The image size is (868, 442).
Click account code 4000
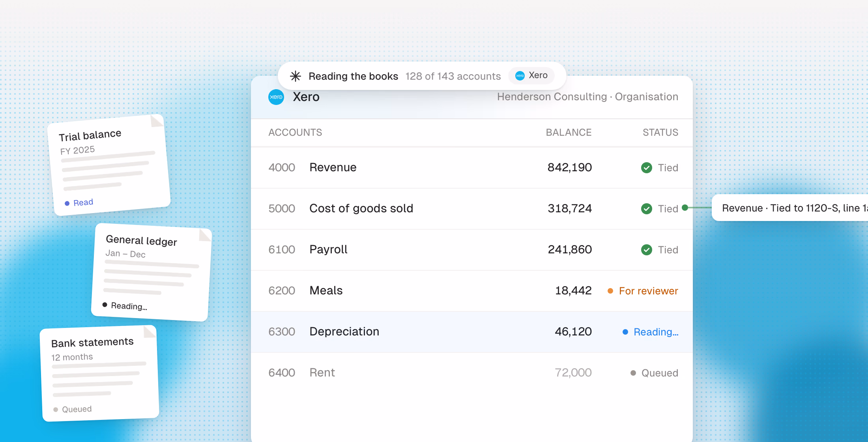pos(282,167)
